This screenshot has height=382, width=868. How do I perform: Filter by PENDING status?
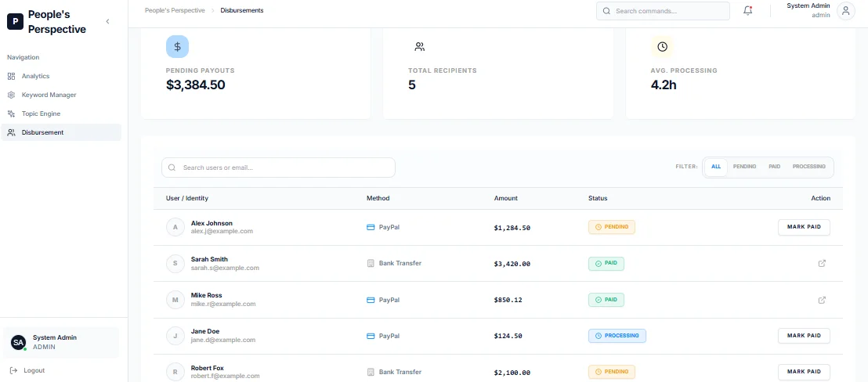click(744, 167)
